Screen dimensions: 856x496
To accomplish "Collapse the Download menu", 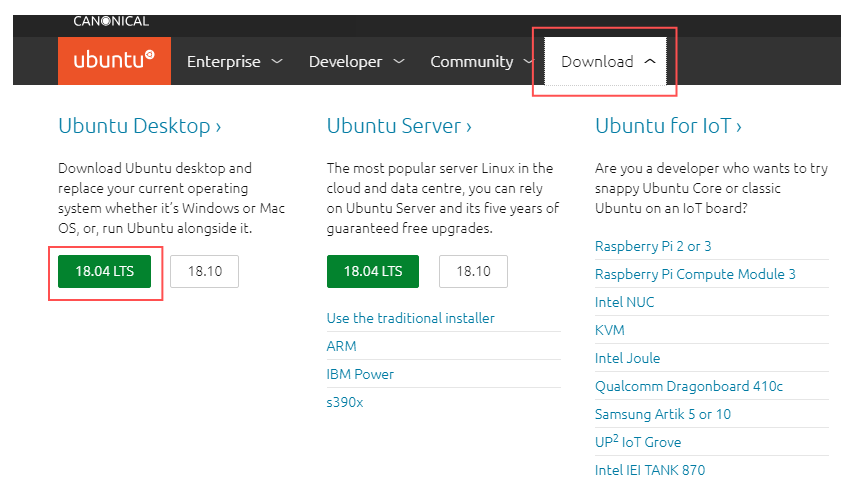I will pos(608,62).
